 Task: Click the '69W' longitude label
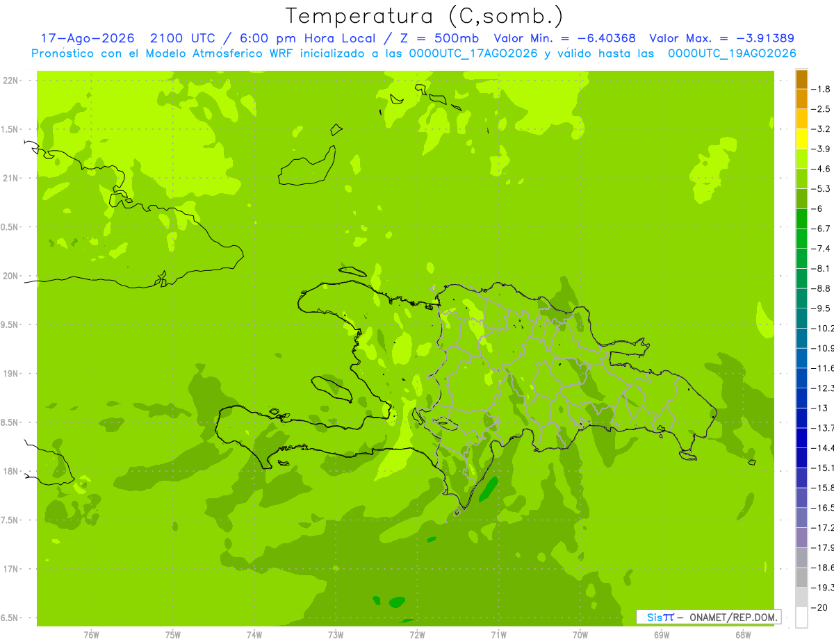(662, 635)
